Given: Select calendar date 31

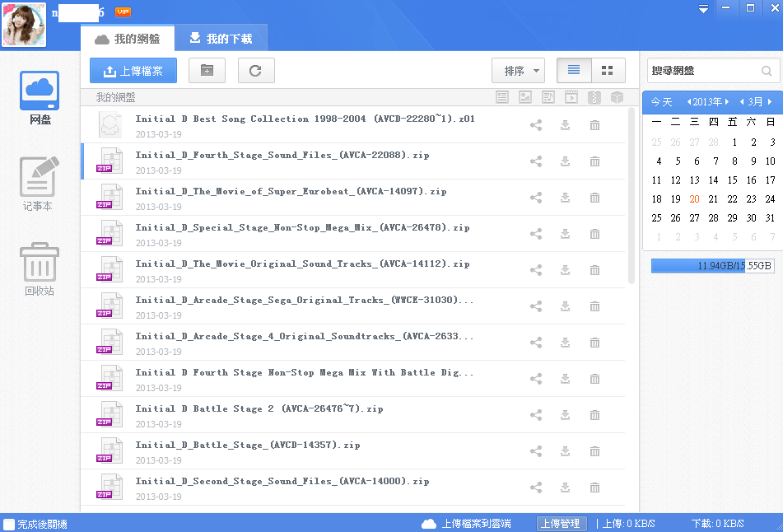Looking at the screenshot, I should (771, 217).
